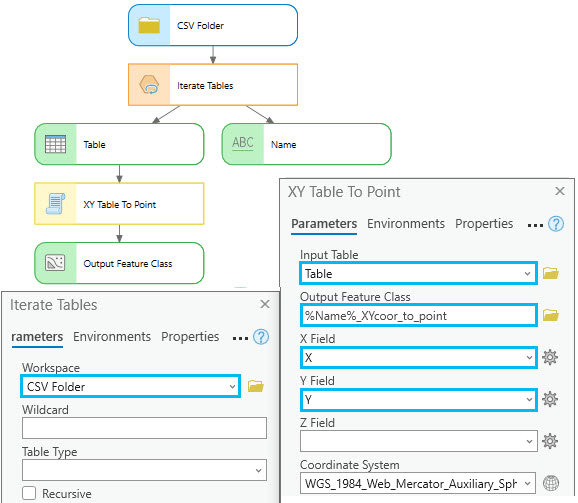Click the Output Feature Class feature icon
The height and width of the screenshot is (503, 578).
[55, 263]
